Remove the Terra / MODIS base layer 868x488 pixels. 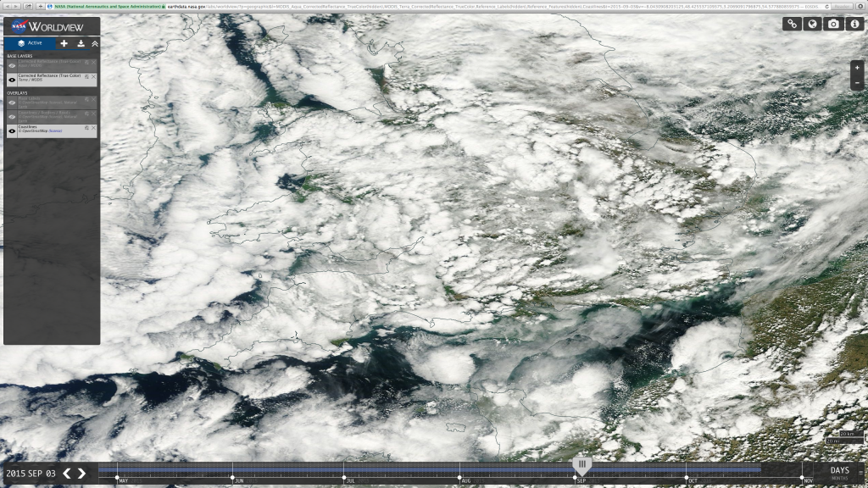point(93,77)
